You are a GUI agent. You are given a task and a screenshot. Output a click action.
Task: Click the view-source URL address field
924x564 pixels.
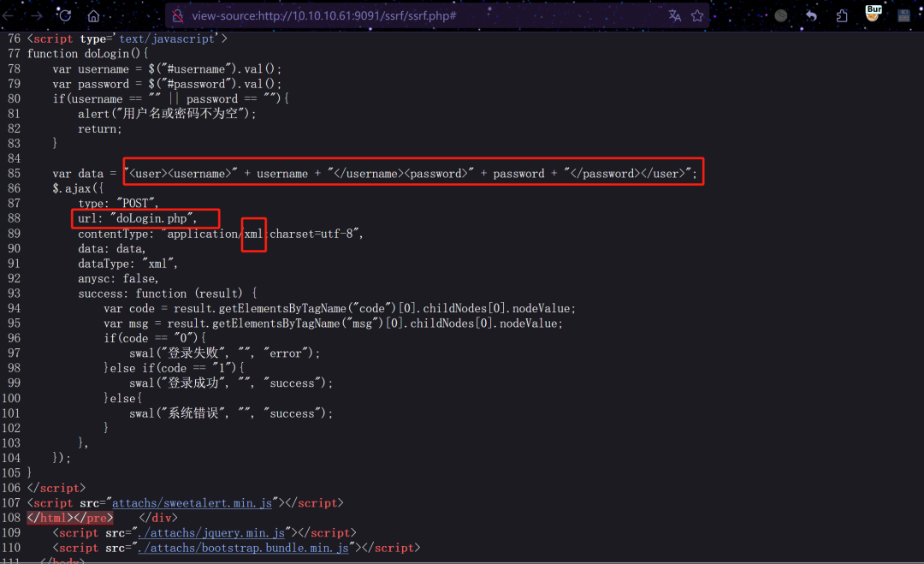[324, 16]
